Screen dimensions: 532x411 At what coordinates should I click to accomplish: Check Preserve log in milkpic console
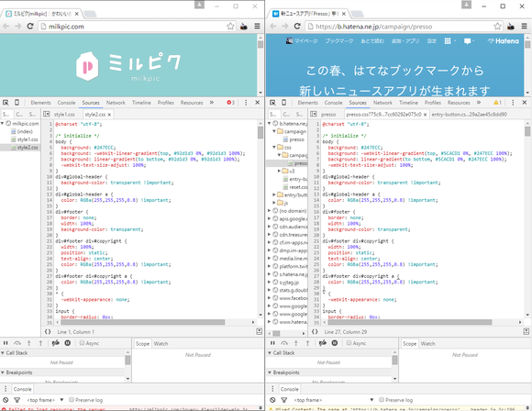[72, 400]
